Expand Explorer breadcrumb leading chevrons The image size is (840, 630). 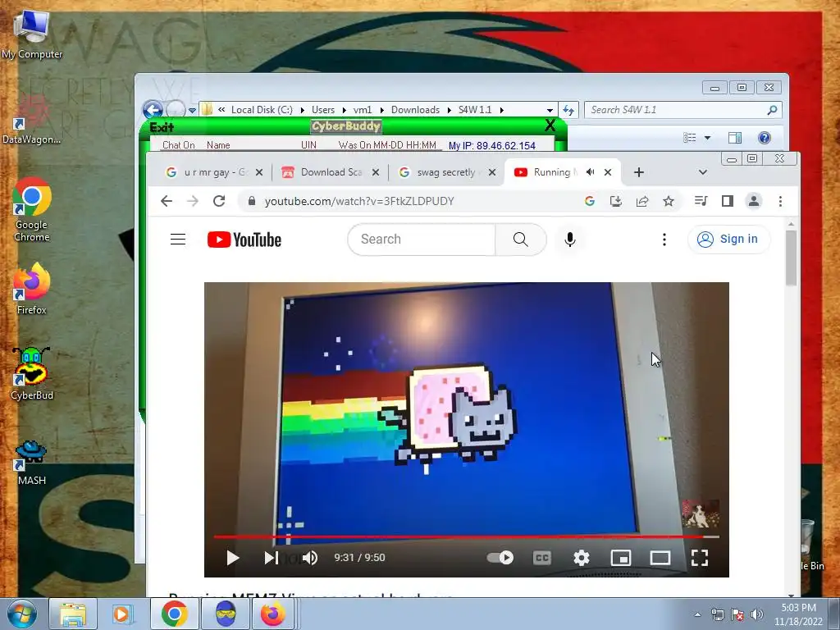221,109
